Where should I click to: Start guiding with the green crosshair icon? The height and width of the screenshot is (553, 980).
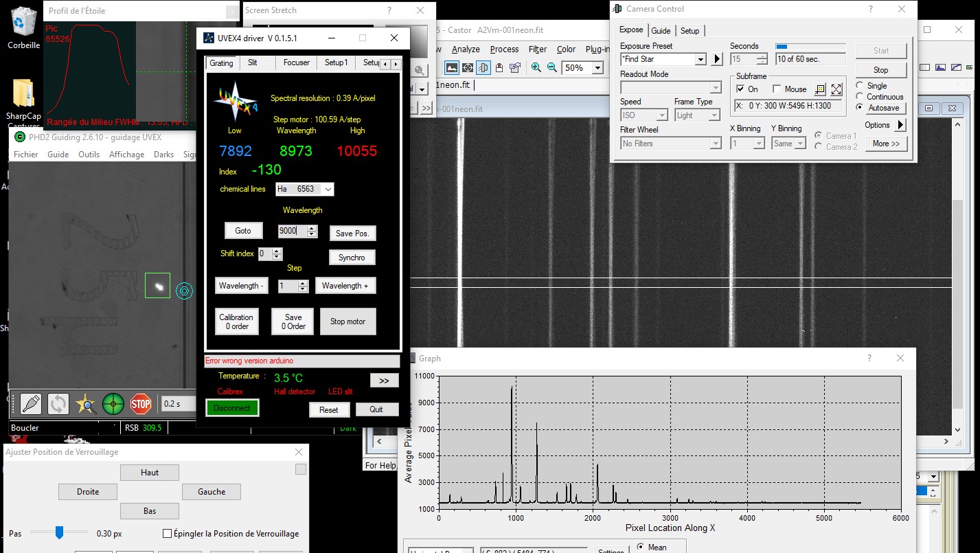click(113, 404)
